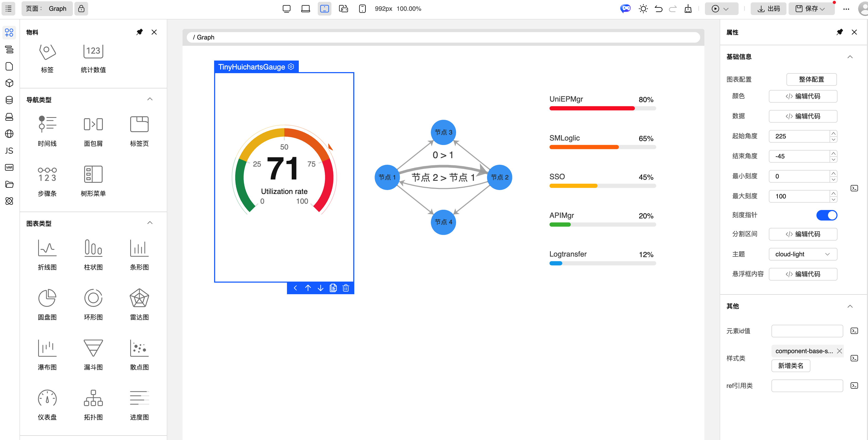This screenshot has width=868, height=440.
Task: Delete the selected gauge component via trash icon
Action: 346,288
